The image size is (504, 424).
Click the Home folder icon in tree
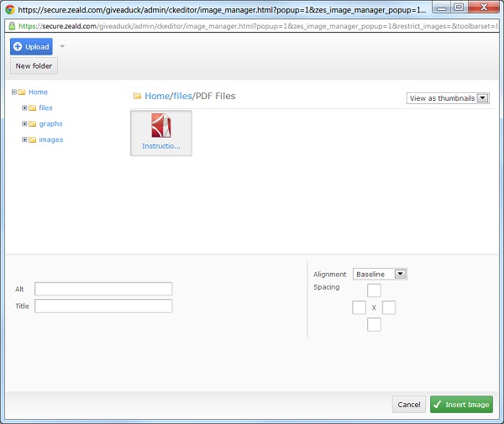22,92
